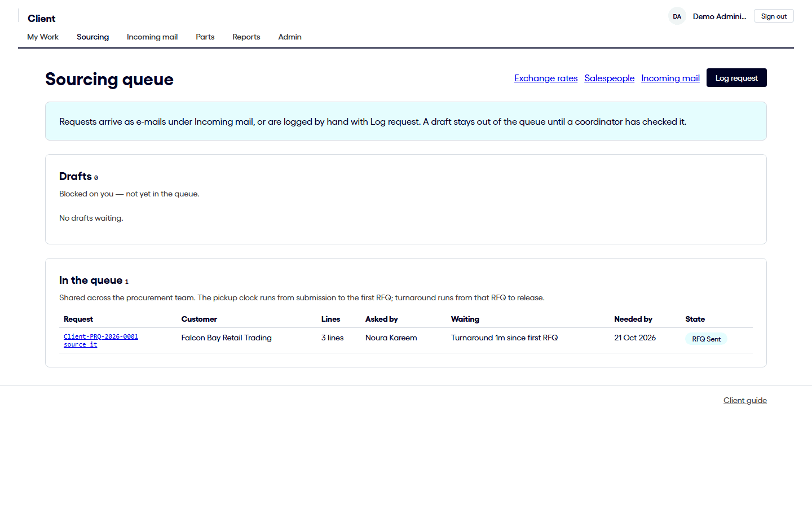The height and width of the screenshot is (508, 812).
Task: Click the Asked by column header
Action: (382, 319)
